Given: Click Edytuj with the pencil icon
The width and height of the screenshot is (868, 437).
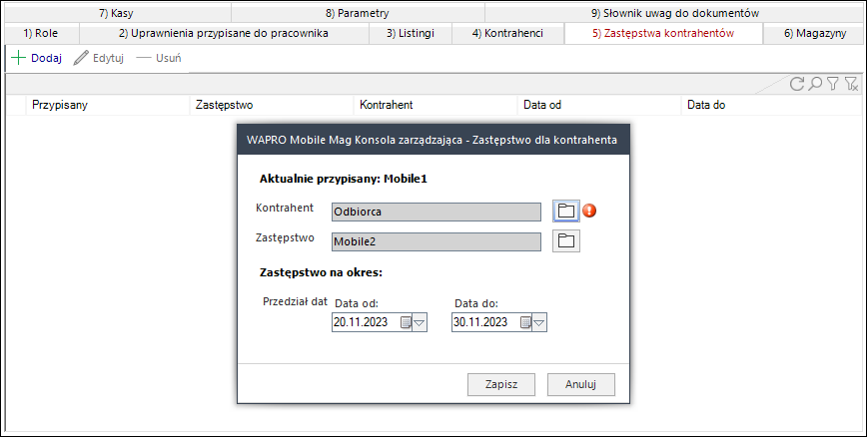Looking at the screenshot, I should pos(98,58).
